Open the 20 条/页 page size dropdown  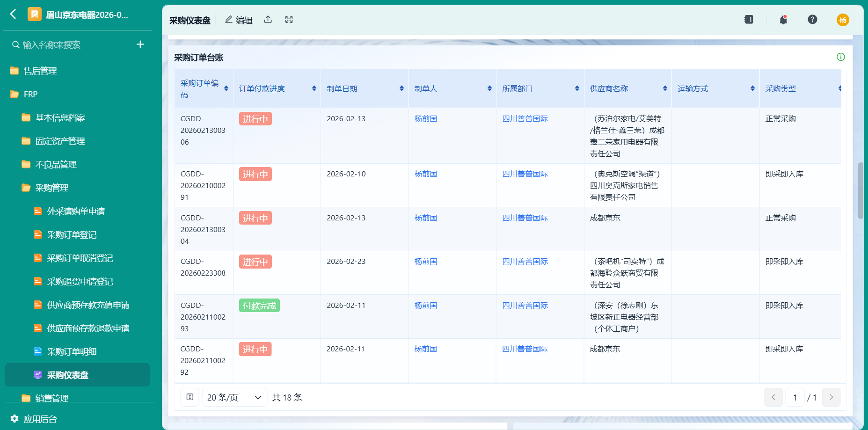tap(234, 397)
